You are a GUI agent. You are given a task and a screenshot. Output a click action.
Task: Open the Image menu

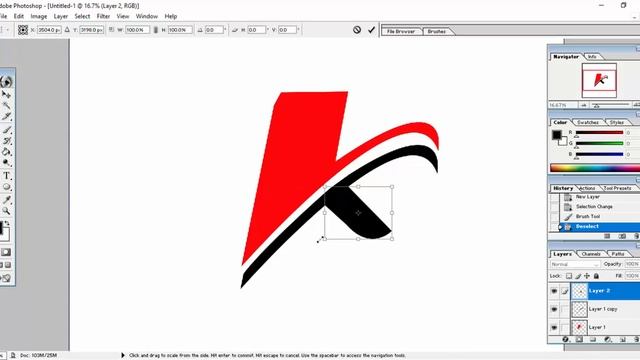click(39, 16)
